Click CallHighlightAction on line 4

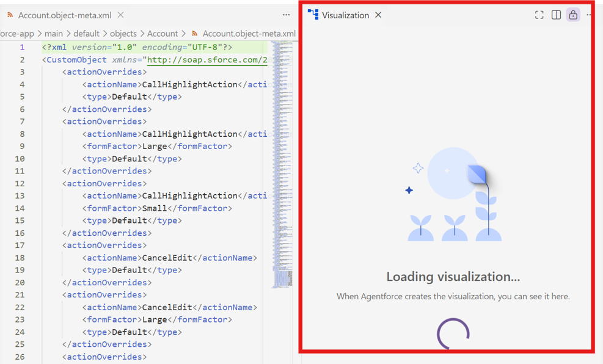[189, 84]
